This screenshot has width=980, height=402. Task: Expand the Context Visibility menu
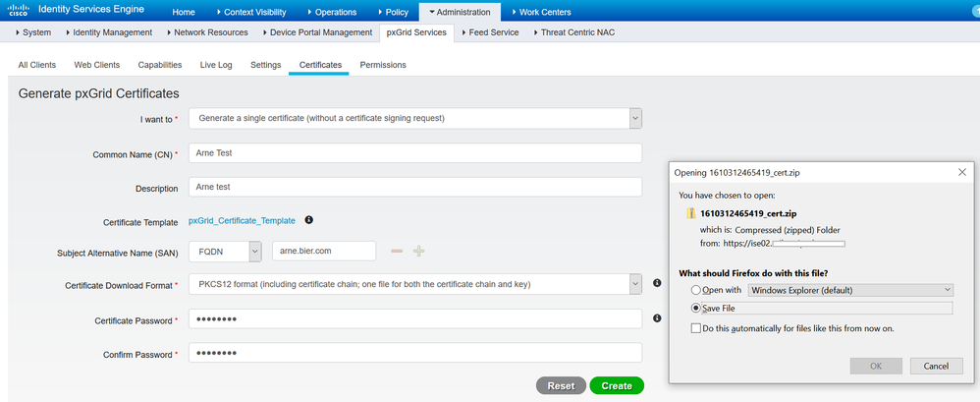coord(251,12)
